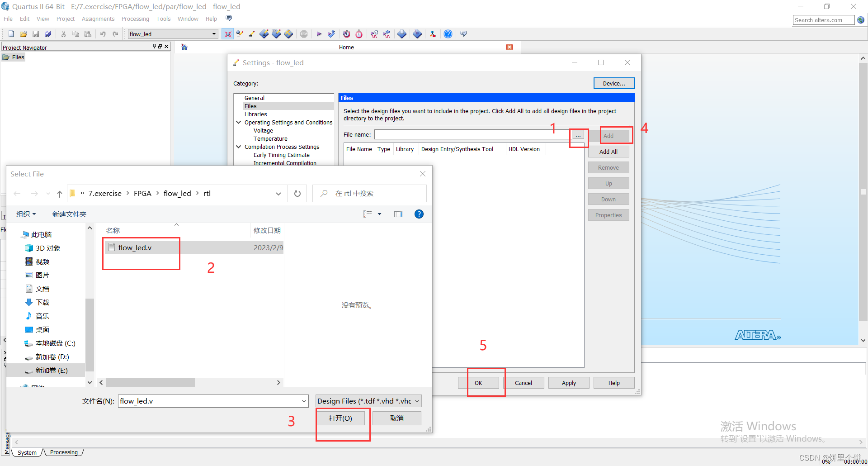Open the Tools menu
This screenshot has width=868, height=466.
(x=163, y=19)
